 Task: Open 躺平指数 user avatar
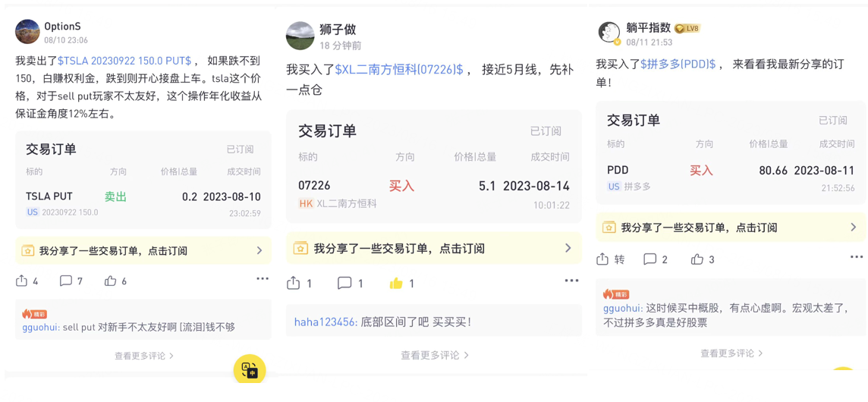pyautogui.click(x=609, y=33)
